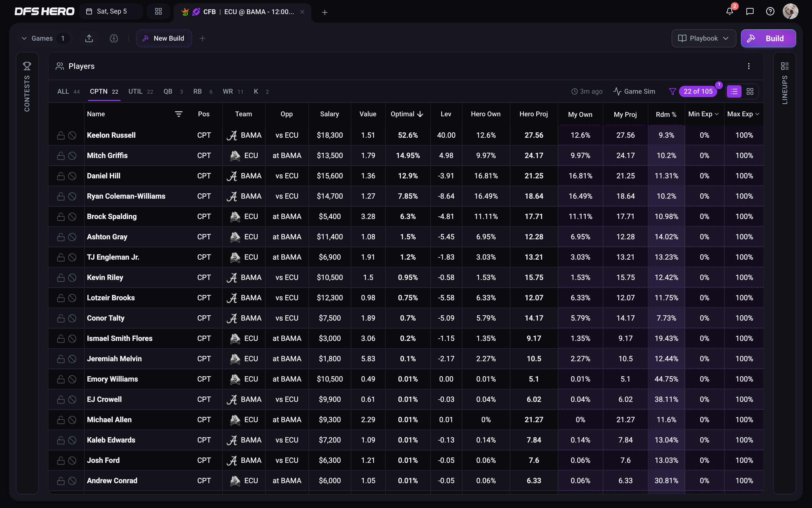This screenshot has height=508, width=812.
Task: Click the user profile avatar
Action: (791, 11)
